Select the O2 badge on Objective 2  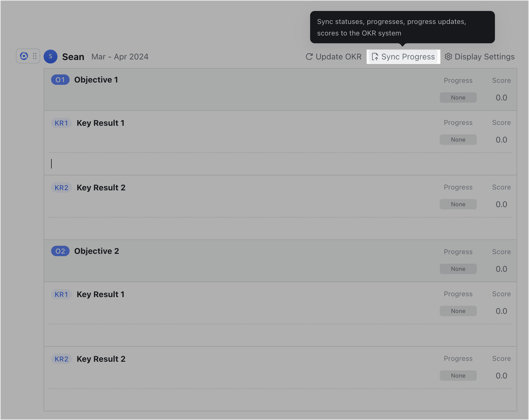tap(60, 251)
